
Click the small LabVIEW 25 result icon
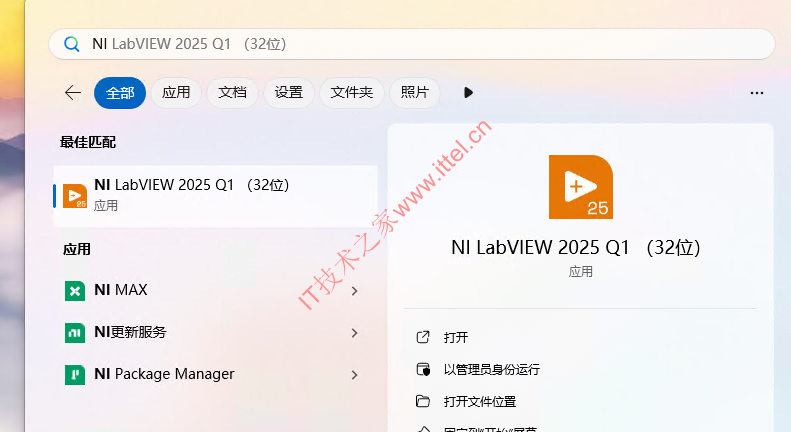click(75, 196)
